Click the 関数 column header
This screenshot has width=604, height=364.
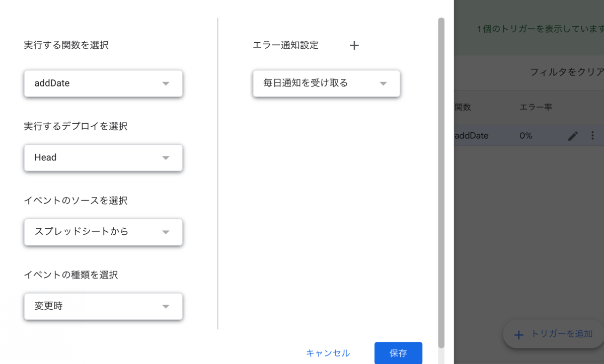pyautogui.click(x=463, y=107)
